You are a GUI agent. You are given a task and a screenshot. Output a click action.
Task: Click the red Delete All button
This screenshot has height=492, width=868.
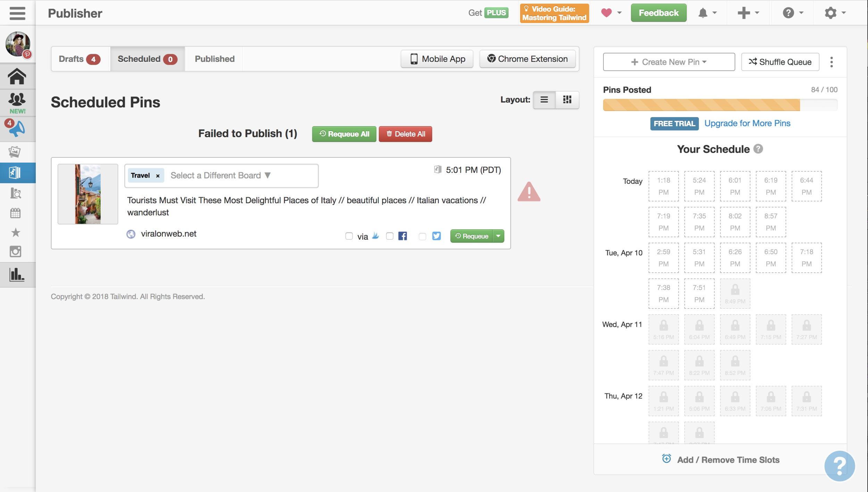coord(405,134)
